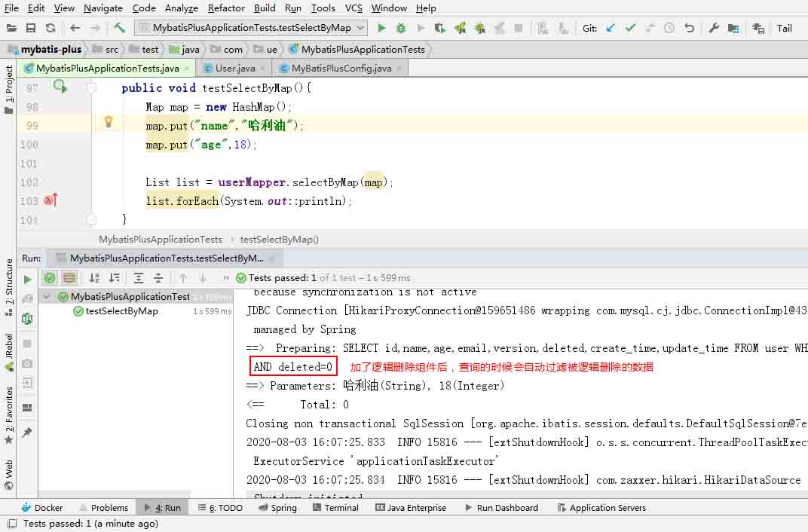This screenshot has width=808, height=532.
Task: Open the VCS menu
Action: click(353, 8)
